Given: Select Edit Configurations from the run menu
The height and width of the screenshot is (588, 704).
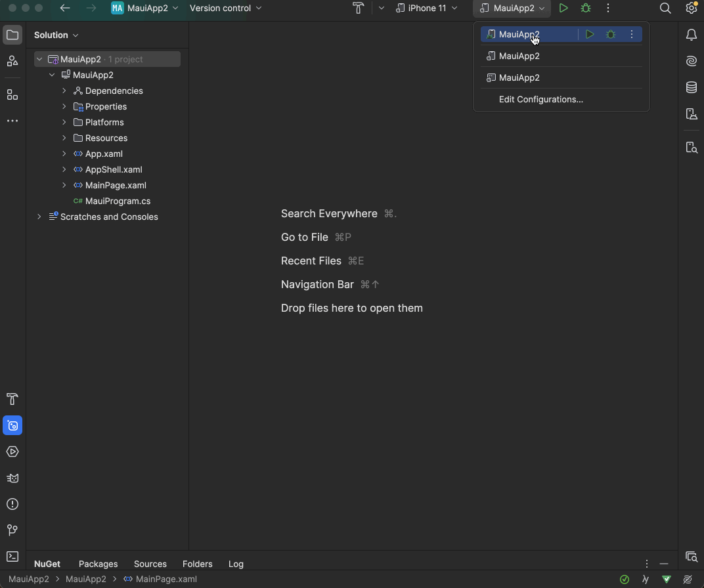Looking at the screenshot, I should [541, 99].
